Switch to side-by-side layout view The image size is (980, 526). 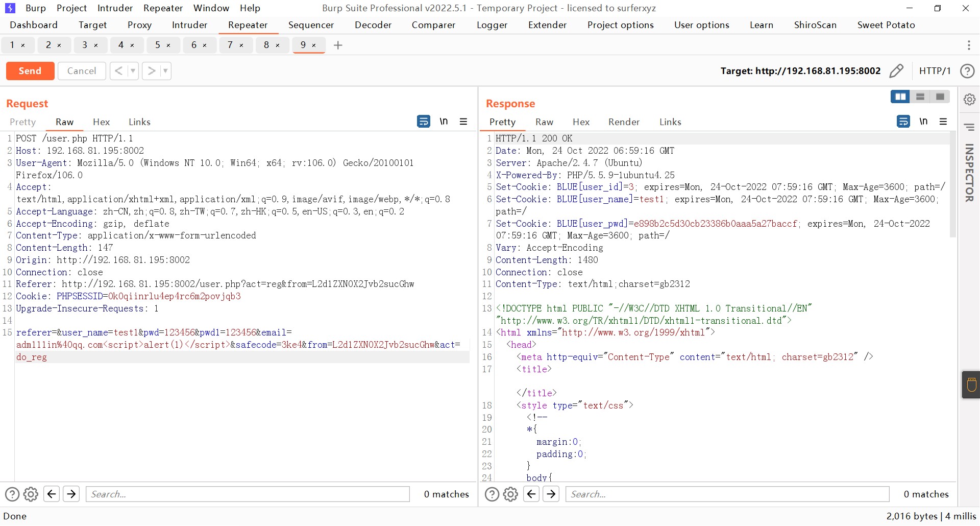900,97
